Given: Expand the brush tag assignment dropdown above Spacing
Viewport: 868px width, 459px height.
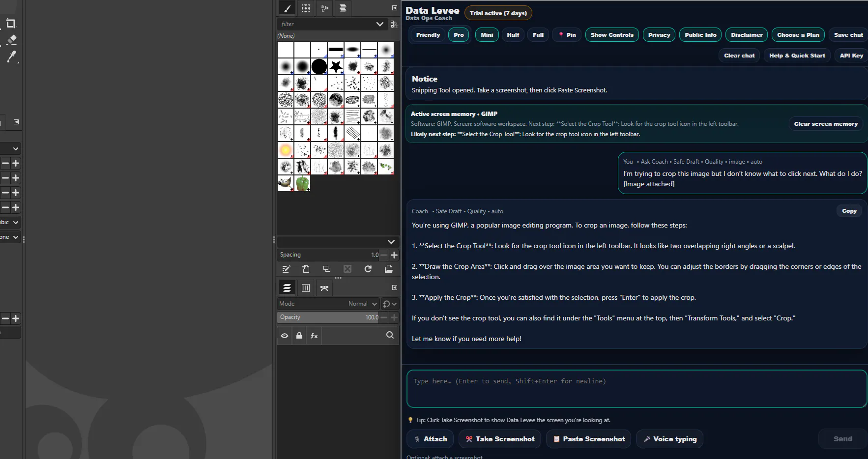Looking at the screenshot, I should (391, 242).
